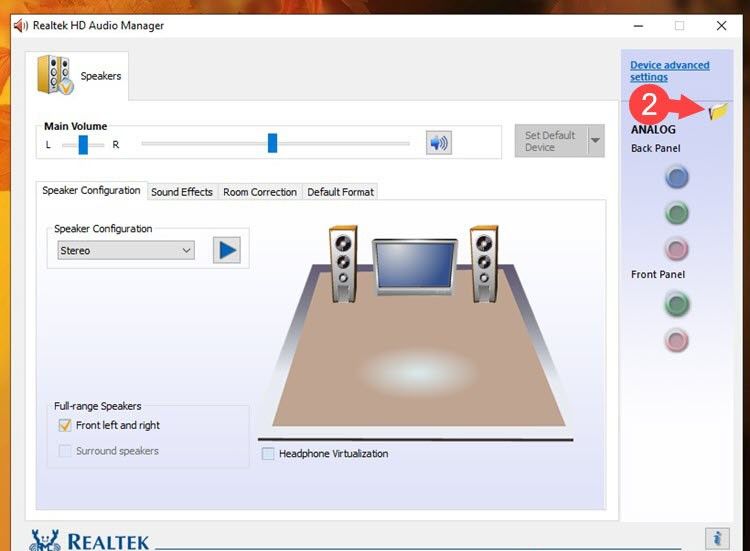Toggle Front left and right checkbox

click(x=65, y=425)
